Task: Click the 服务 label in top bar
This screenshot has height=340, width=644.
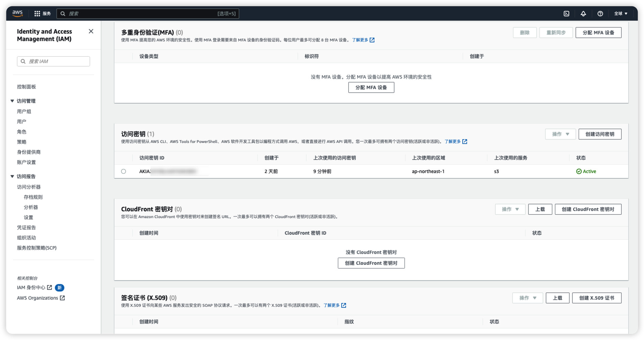Action: tap(47, 14)
